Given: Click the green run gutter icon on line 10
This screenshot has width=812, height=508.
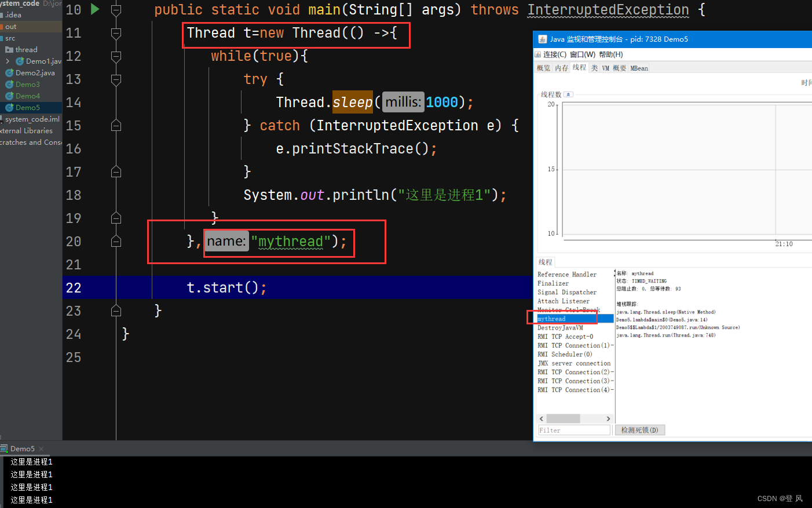Looking at the screenshot, I should click(x=95, y=9).
